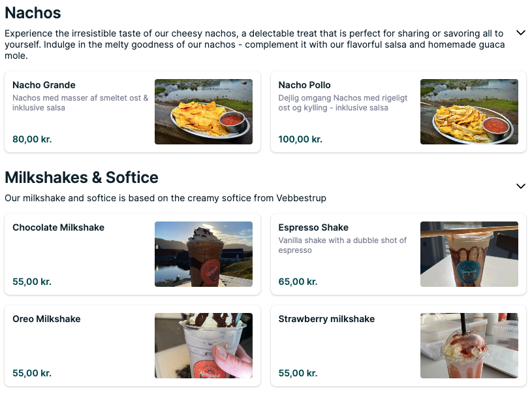Select the Nacho Grande item title
Image resolution: width=532 pixels, height=394 pixels.
coord(44,85)
